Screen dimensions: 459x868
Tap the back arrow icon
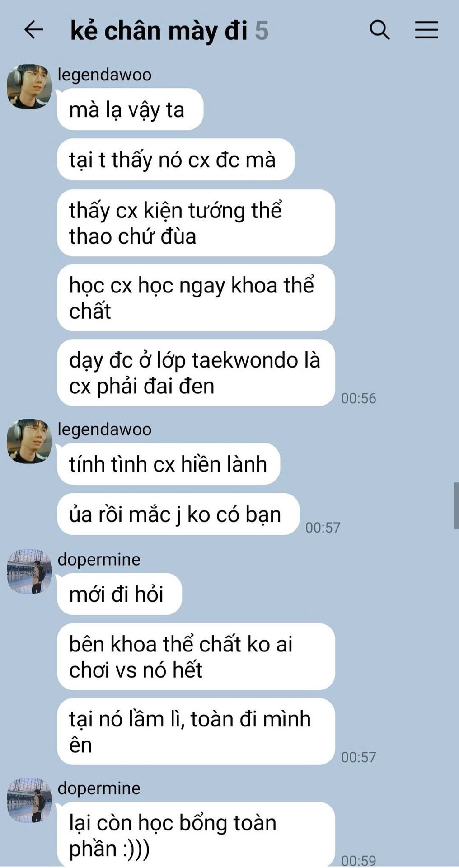point(33,30)
